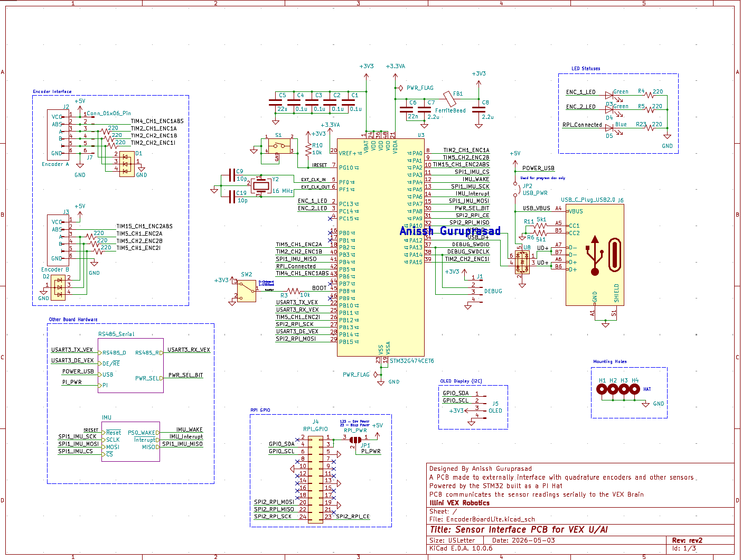Select the 'PWR_SEL_BIT' label beside RS485_Serial block
This screenshot has height=560, width=741.
pos(186,376)
